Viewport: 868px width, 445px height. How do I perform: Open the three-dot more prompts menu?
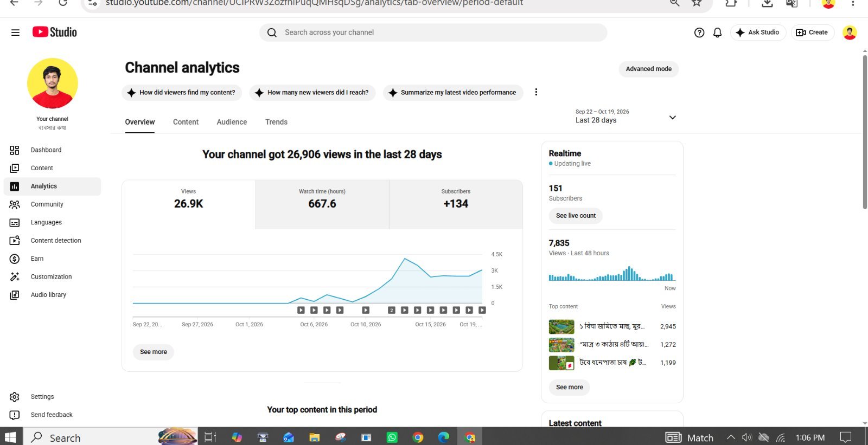pos(536,92)
